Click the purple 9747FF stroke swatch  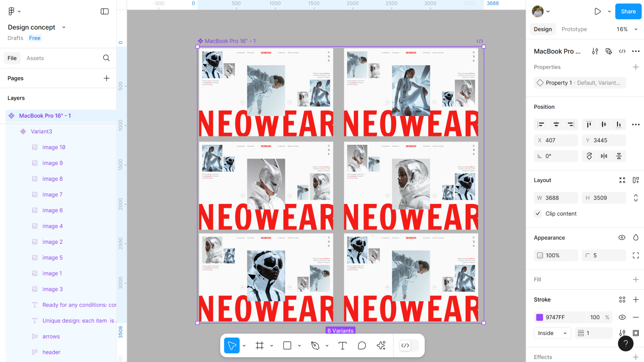(540, 317)
